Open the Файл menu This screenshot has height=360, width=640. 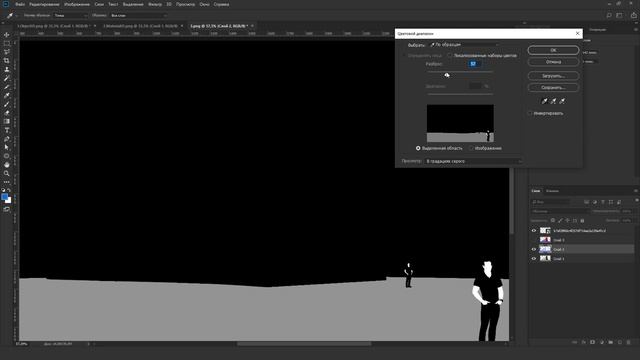click(x=20, y=4)
